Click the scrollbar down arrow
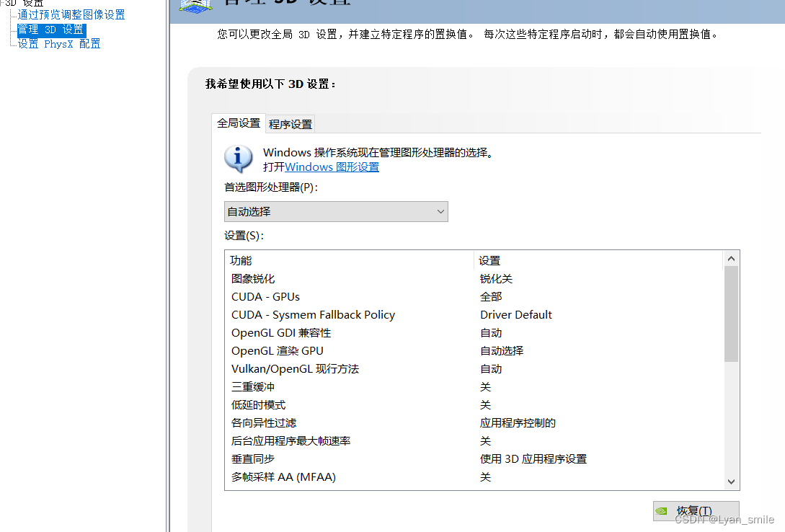The height and width of the screenshot is (532, 785). 731,482
